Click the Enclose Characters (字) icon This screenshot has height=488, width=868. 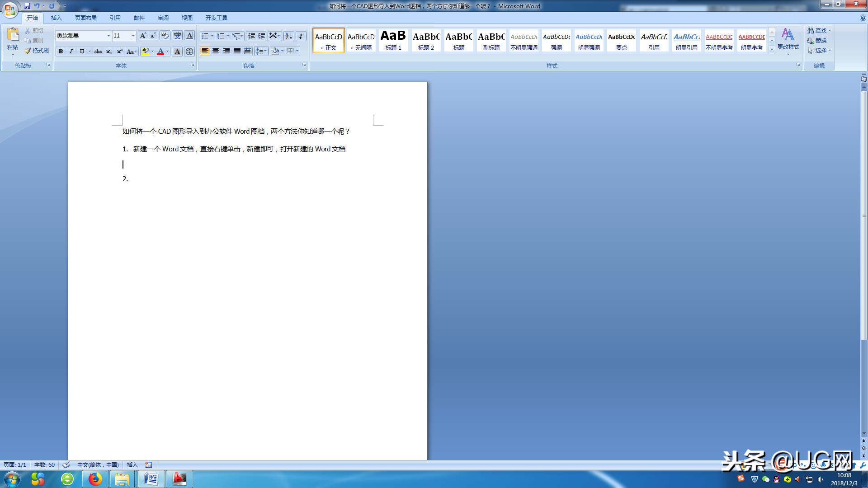click(x=189, y=52)
